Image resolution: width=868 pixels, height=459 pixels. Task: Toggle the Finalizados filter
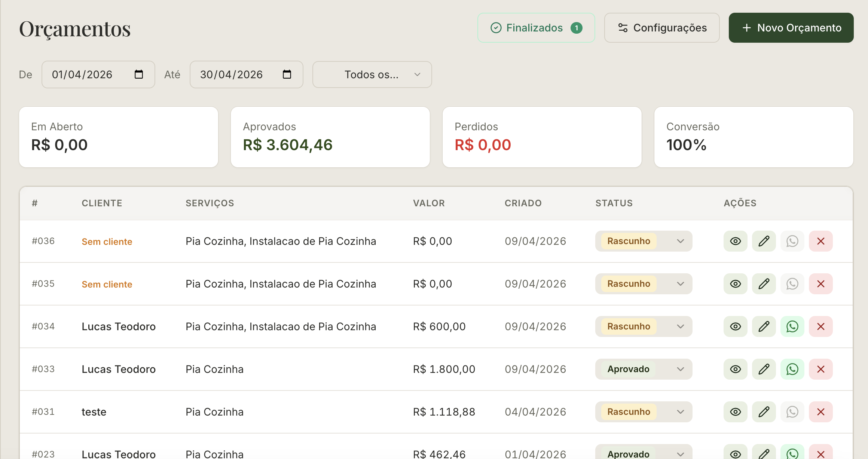pyautogui.click(x=536, y=28)
